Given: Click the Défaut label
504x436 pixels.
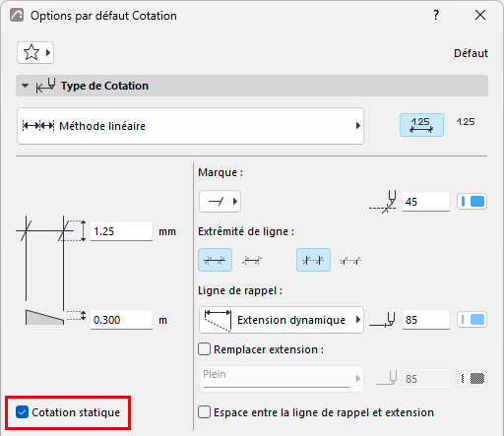Looking at the screenshot, I should tap(471, 53).
